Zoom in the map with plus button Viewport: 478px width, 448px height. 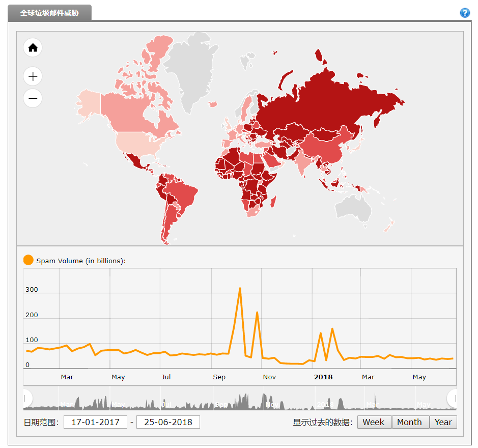(x=33, y=77)
